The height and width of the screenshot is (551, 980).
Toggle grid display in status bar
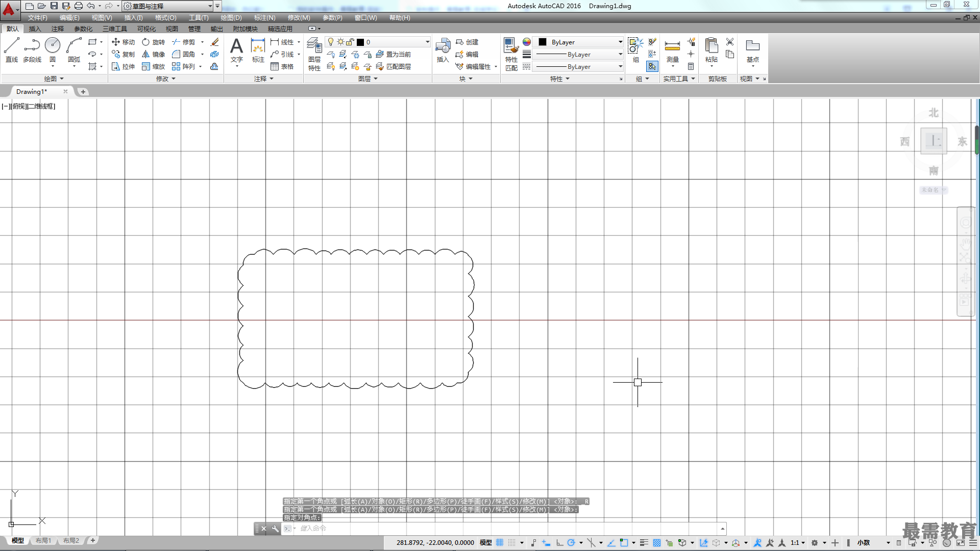pos(500,543)
